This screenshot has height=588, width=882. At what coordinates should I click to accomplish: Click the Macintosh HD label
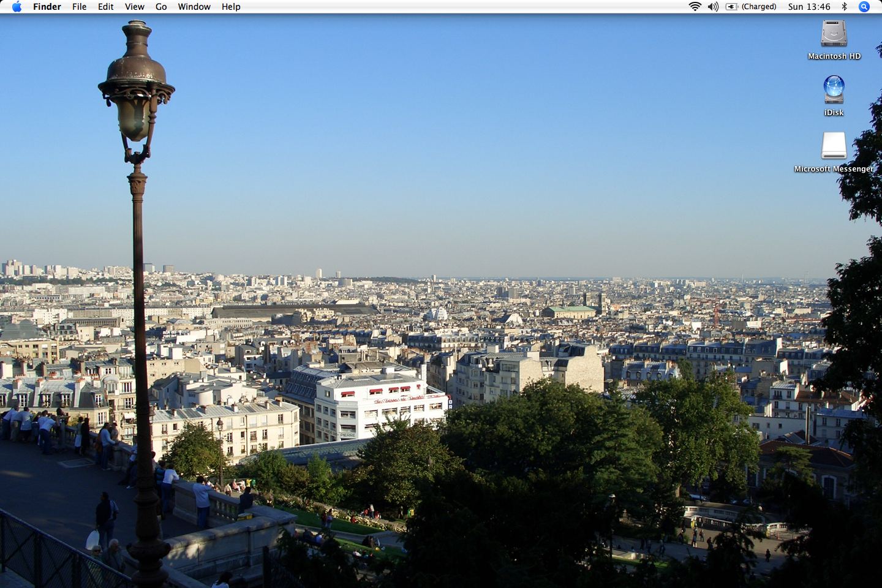pos(834,56)
